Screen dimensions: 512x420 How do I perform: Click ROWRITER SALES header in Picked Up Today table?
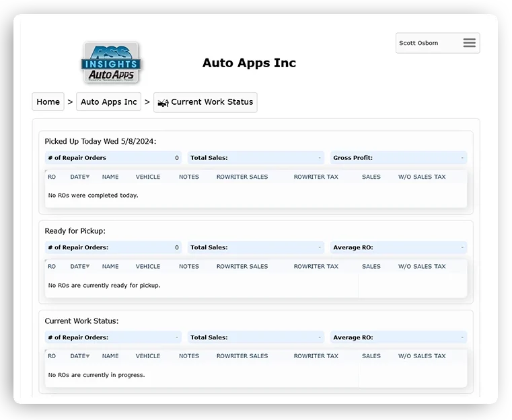(x=242, y=177)
